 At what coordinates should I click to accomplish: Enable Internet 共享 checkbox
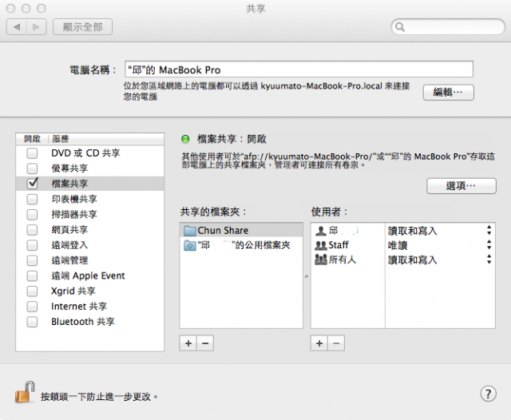point(32,307)
